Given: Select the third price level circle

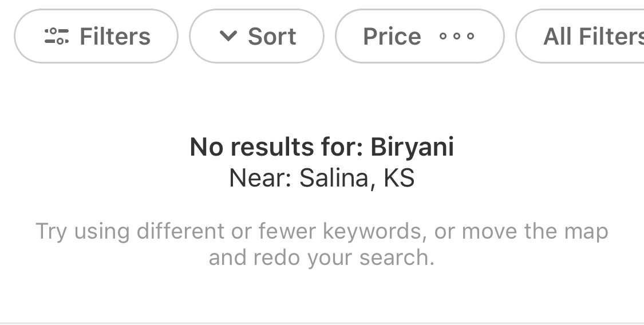Looking at the screenshot, I should point(471,36).
